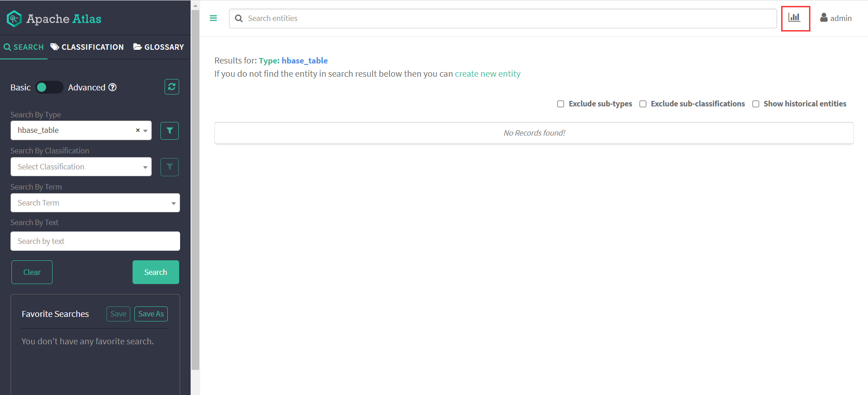Click the refresh search icon button
Image resolution: width=868 pixels, height=395 pixels.
tap(172, 87)
